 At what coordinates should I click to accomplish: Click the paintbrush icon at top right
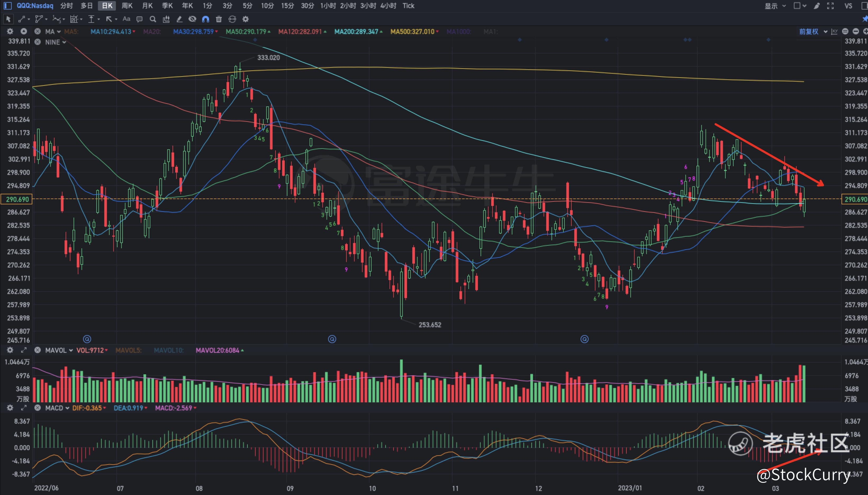[817, 6]
